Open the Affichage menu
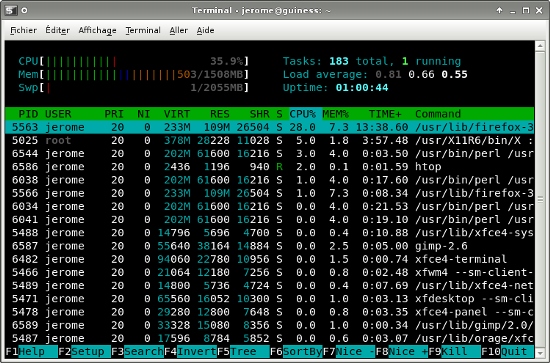 (x=97, y=31)
